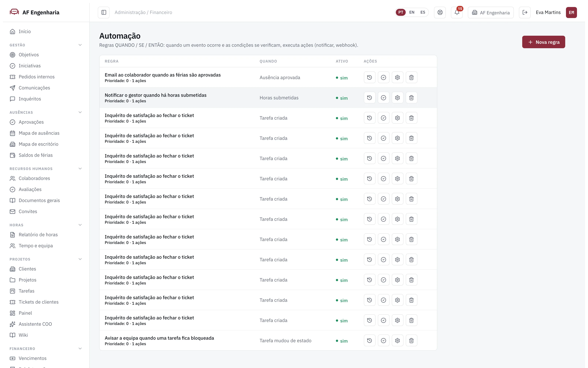The image size is (588, 368).
Task: Switch language to EN
Action: 412,12
